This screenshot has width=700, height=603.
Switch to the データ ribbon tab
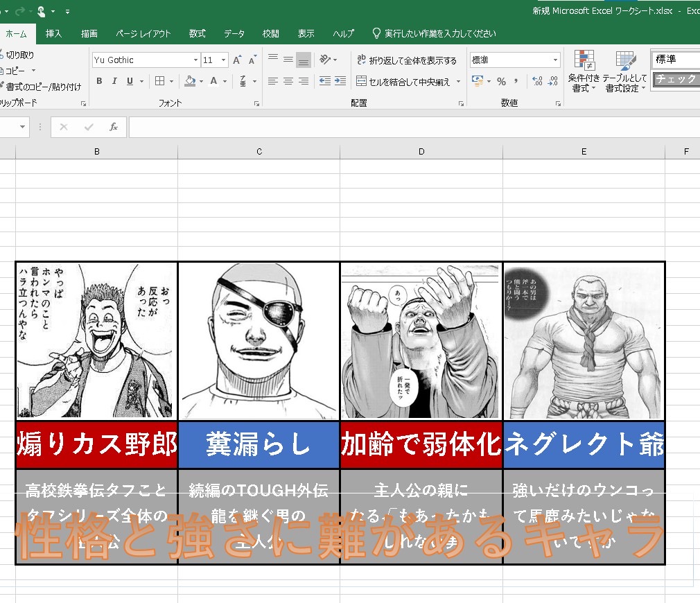[x=234, y=33]
